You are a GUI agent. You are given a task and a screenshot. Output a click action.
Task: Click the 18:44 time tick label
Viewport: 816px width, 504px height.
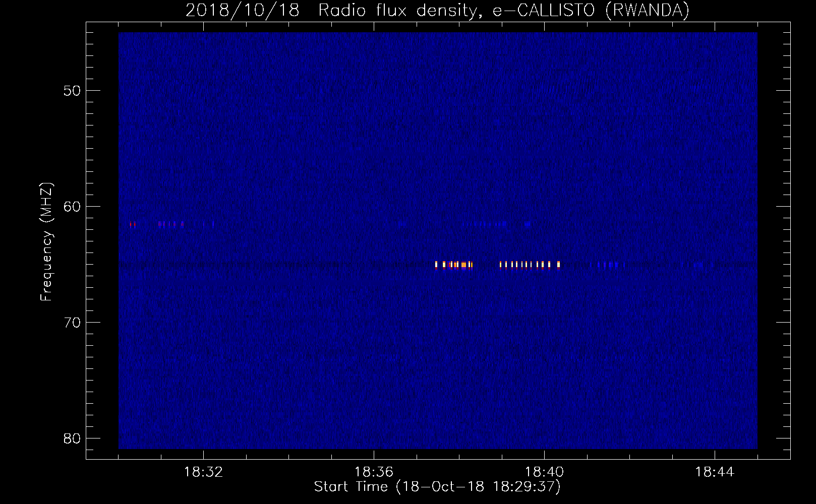tap(715, 472)
